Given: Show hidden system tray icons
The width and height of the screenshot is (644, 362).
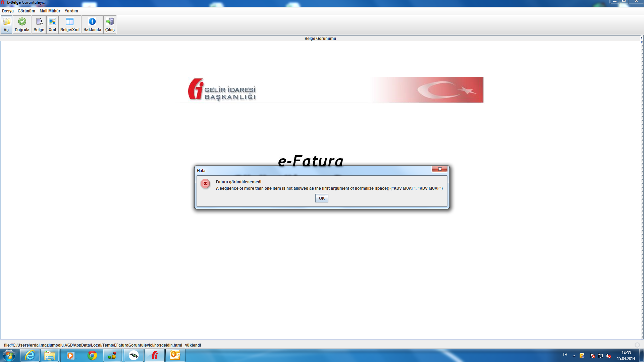Looking at the screenshot, I should [574, 356].
